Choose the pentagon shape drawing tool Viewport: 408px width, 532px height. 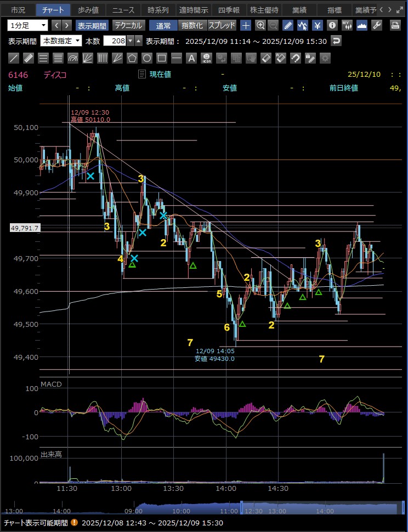pos(132,58)
